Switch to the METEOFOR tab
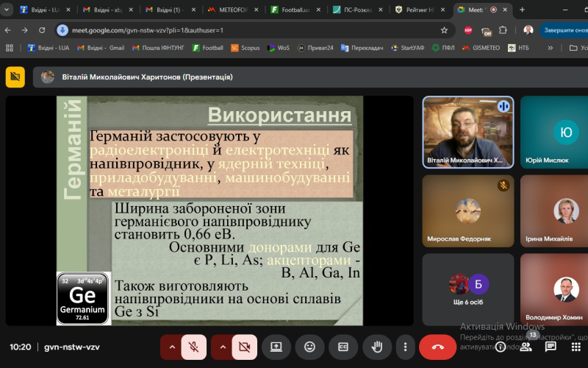This screenshot has width=588, height=368. pos(233,10)
